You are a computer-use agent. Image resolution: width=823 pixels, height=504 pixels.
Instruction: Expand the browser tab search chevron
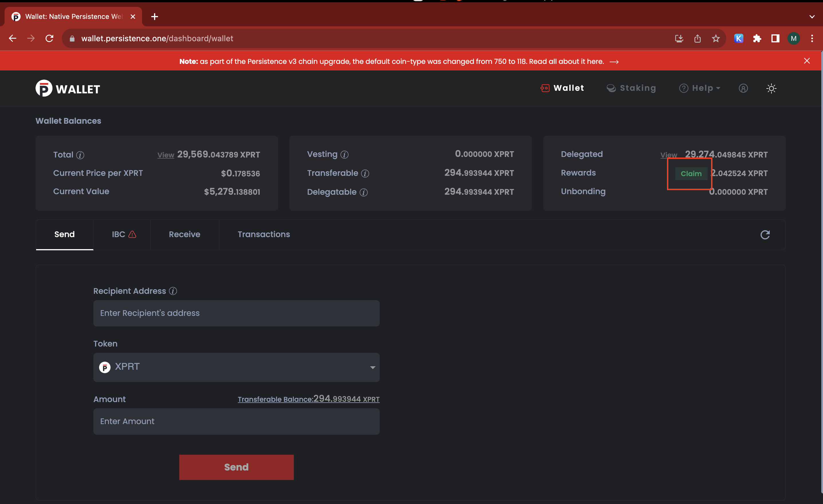(812, 16)
